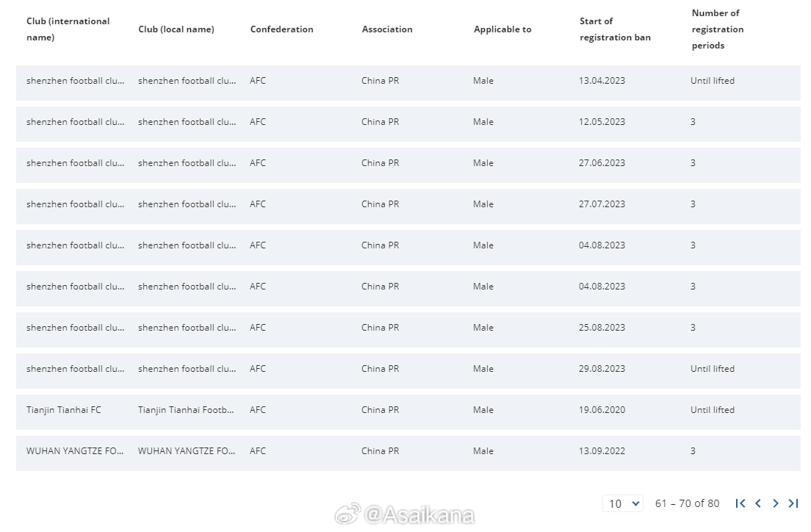This screenshot has height=532, width=811.
Task: Click the Club (international name) column header
Action: pyautogui.click(x=68, y=29)
